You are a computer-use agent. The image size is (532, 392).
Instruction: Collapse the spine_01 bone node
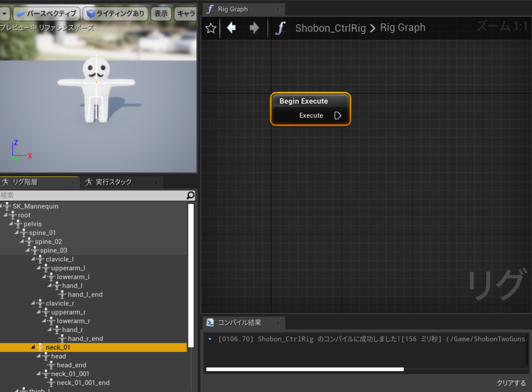16,233
